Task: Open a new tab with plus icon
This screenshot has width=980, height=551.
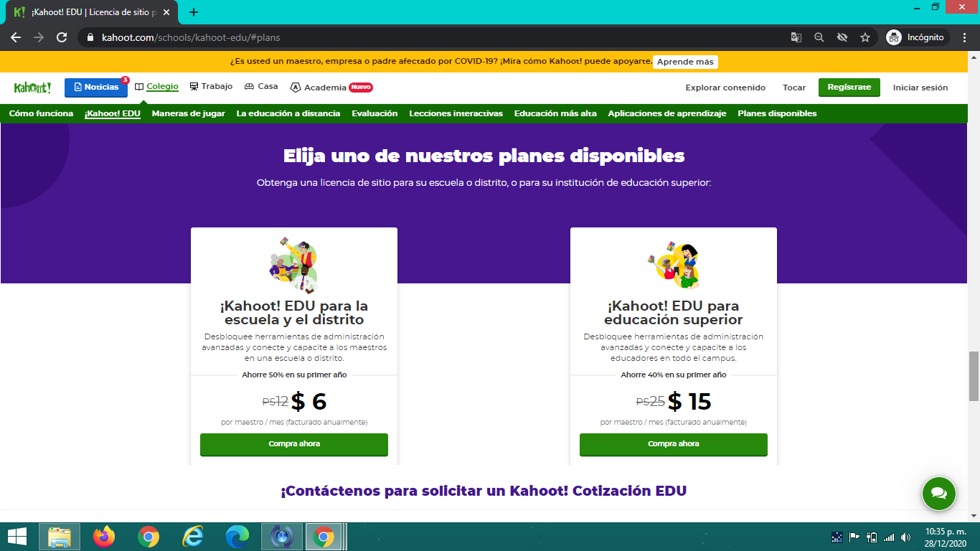Action: (193, 12)
